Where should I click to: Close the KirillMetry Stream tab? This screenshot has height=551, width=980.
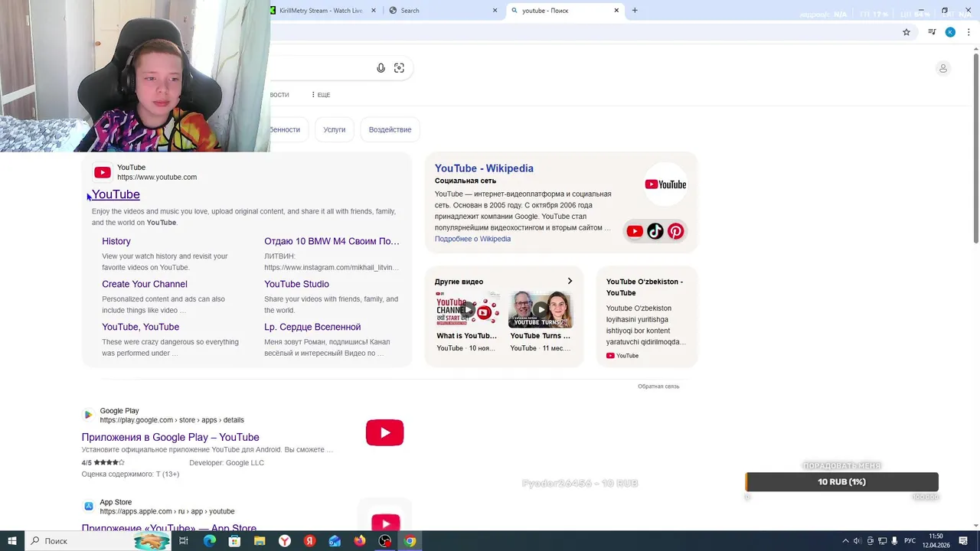click(x=374, y=11)
